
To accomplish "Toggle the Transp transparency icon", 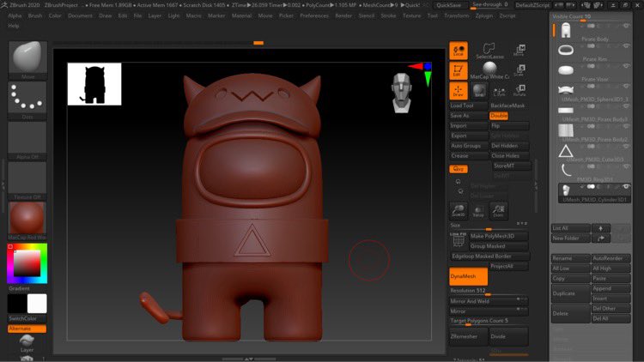I will coord(478,211).
